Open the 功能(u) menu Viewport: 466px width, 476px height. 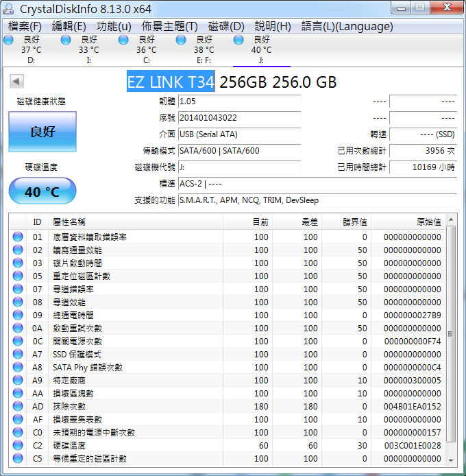pos(114,27)
